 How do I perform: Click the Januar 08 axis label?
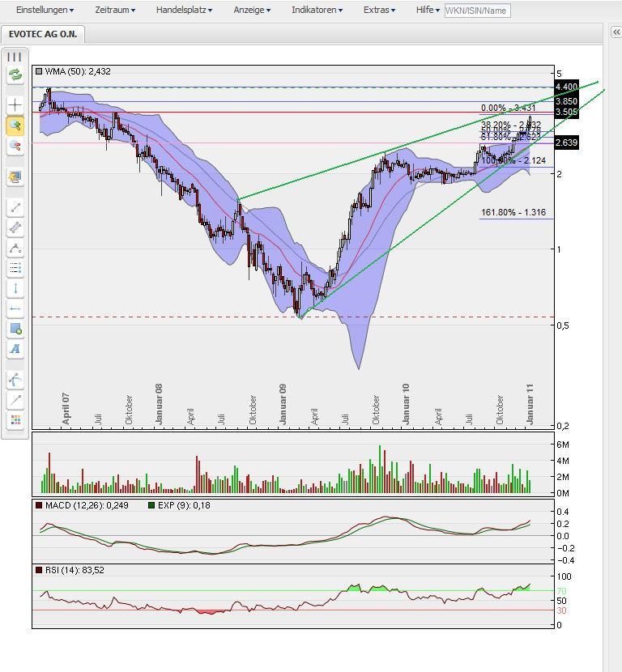click(159, 405)
